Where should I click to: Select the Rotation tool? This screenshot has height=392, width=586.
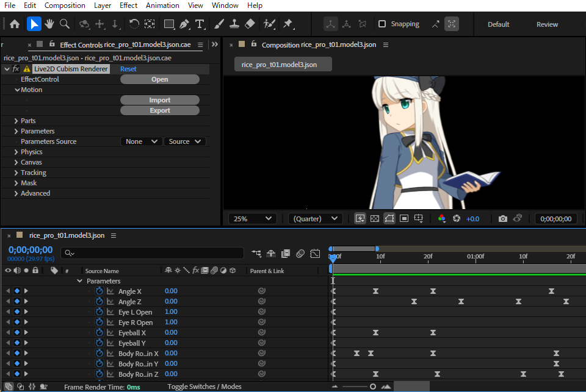pos(134,24)
